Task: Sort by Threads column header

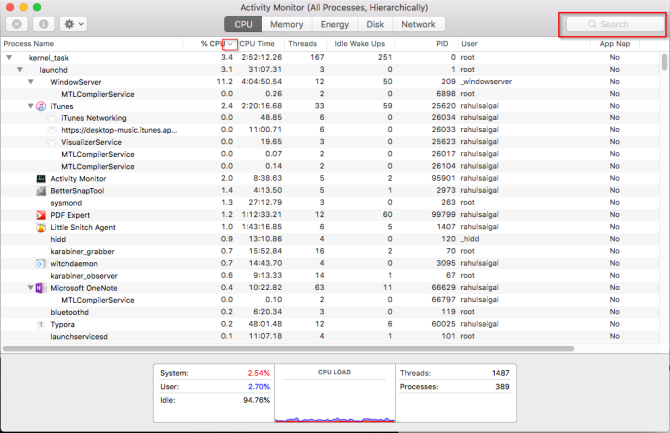Action: [x=303, y=44]
